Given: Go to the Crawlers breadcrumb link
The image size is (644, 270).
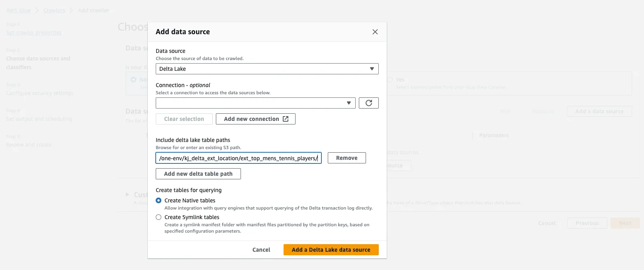Looking at the screenshot, I should [54, 10].
